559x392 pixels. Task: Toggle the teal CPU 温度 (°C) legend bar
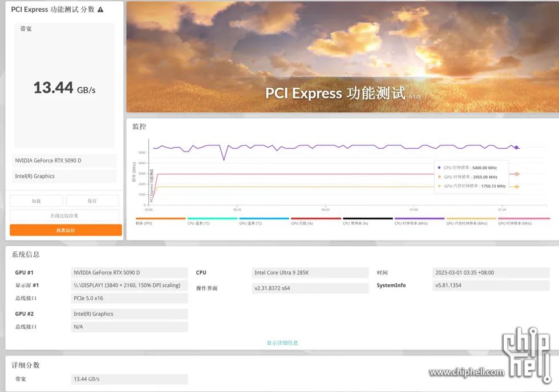tap(212, 219)
